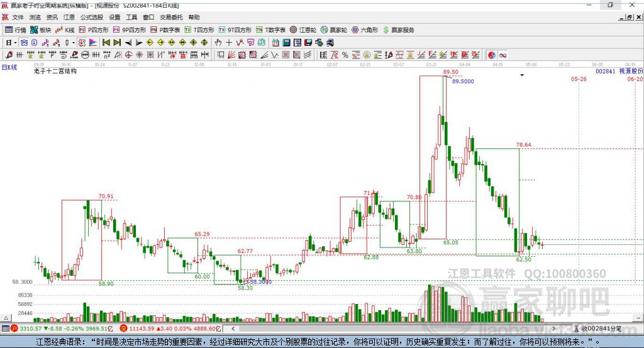
Task: Open the 收002841分笔 tick data entry
Action: coord(597,329)
